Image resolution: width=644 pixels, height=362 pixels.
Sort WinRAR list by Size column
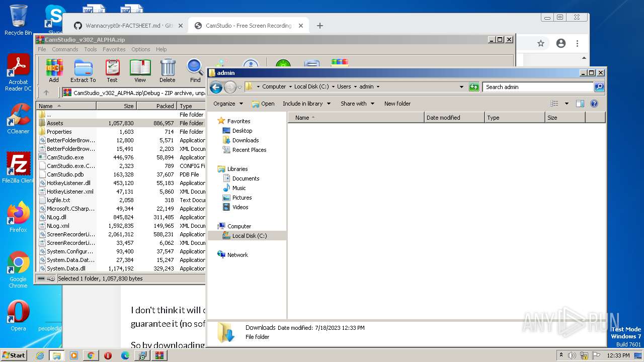116,106
